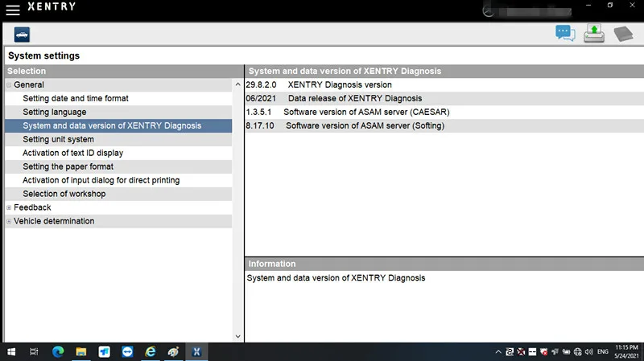Image resolution: width=644 pixels, height=361 pixels.
Task: Expand the Feedback tree node
Action: tap(9, 207)
